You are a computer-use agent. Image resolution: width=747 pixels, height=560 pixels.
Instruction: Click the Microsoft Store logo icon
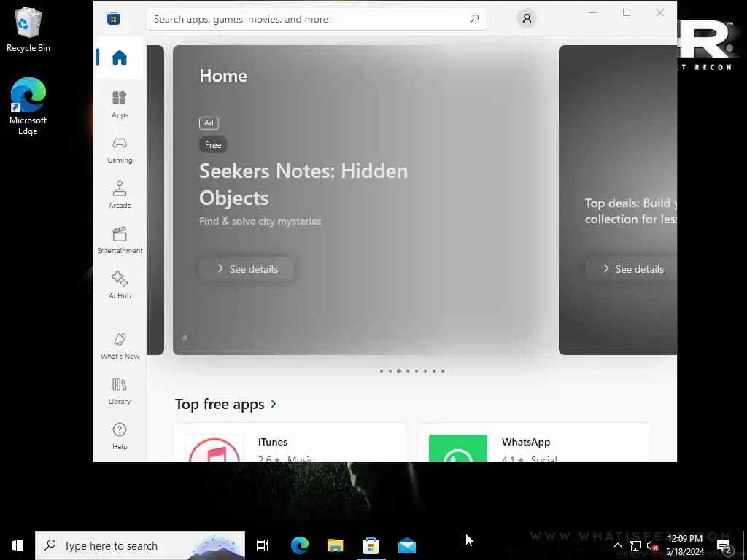(113, 19)
